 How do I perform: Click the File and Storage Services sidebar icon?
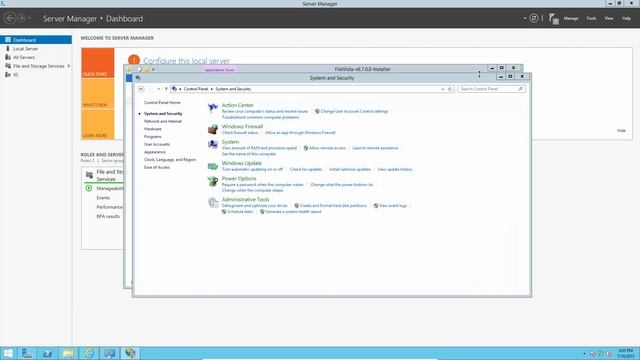click(8, 66)
